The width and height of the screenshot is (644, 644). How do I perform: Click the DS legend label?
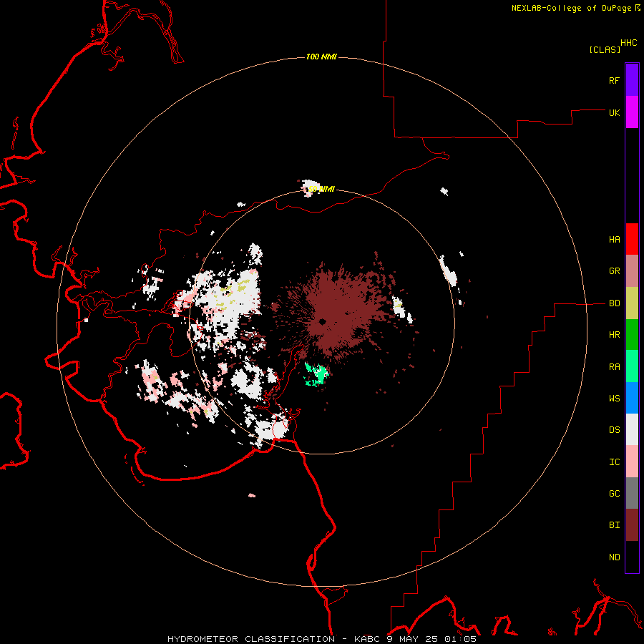click(x=614, y=430)
